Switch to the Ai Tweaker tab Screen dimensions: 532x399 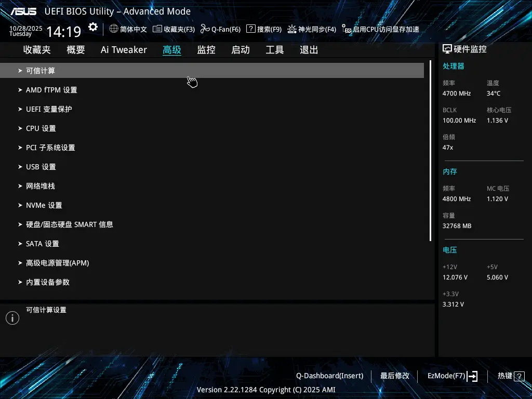(124, 49)
